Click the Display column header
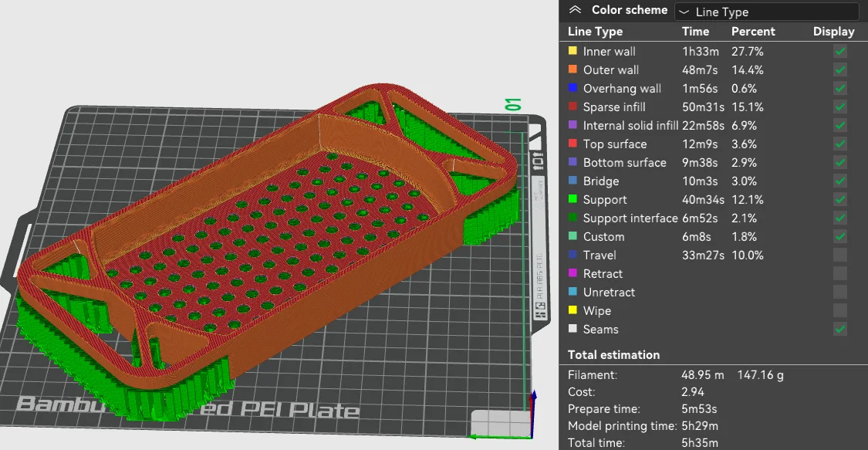 point(833,32)
